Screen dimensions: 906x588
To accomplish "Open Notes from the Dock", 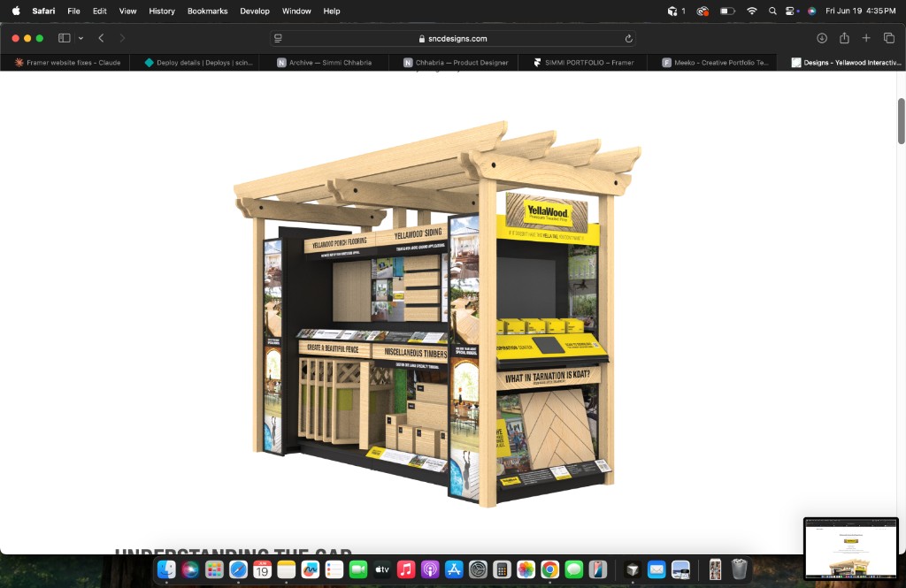I will (286, 570).
